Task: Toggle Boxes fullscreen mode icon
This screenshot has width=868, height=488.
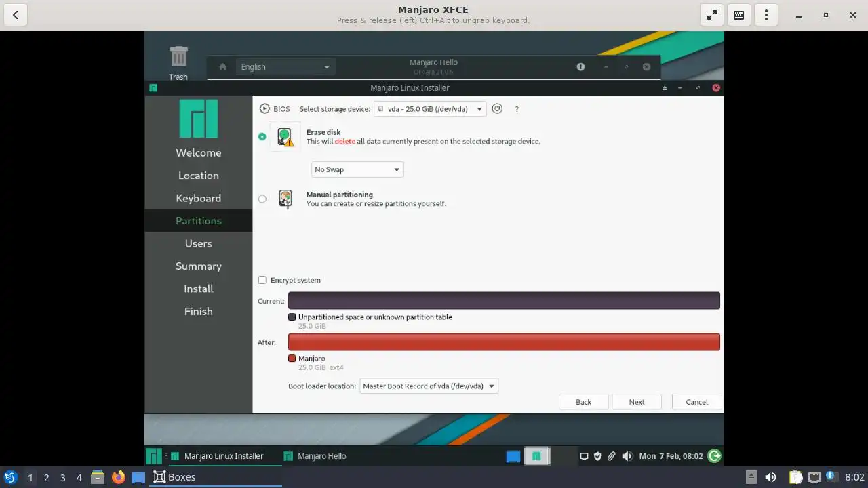Action: pos(712,15)
